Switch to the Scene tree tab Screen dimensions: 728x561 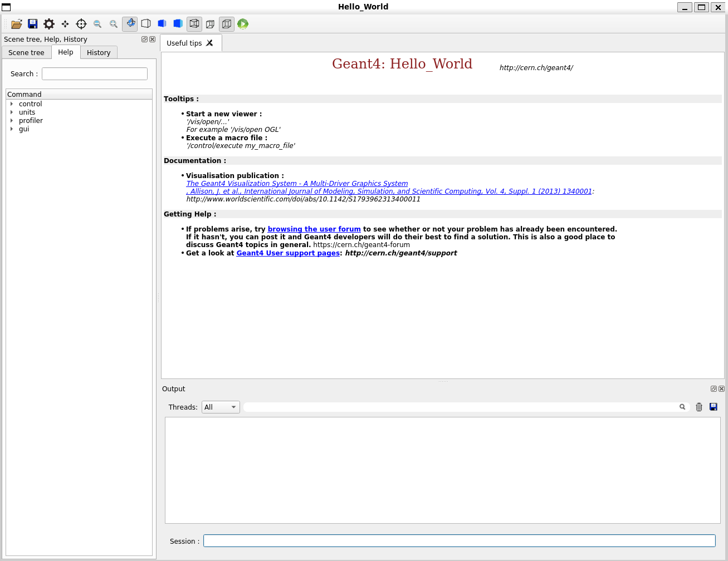pyautogui.click(x=26, y=52)
